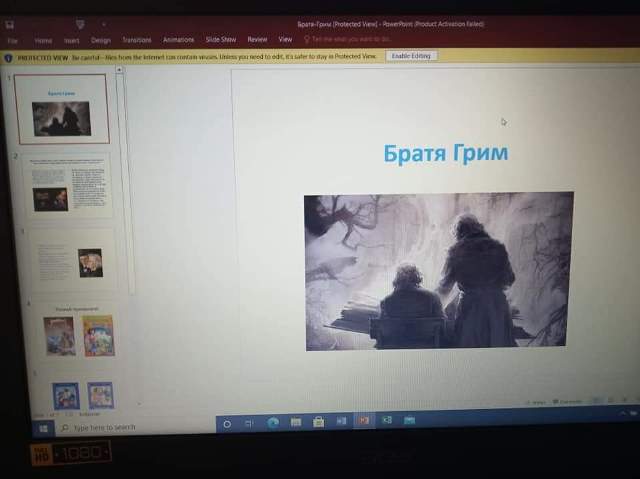Click the Enable Editing button
Screen dimensions: 640x479
[411, 56]
